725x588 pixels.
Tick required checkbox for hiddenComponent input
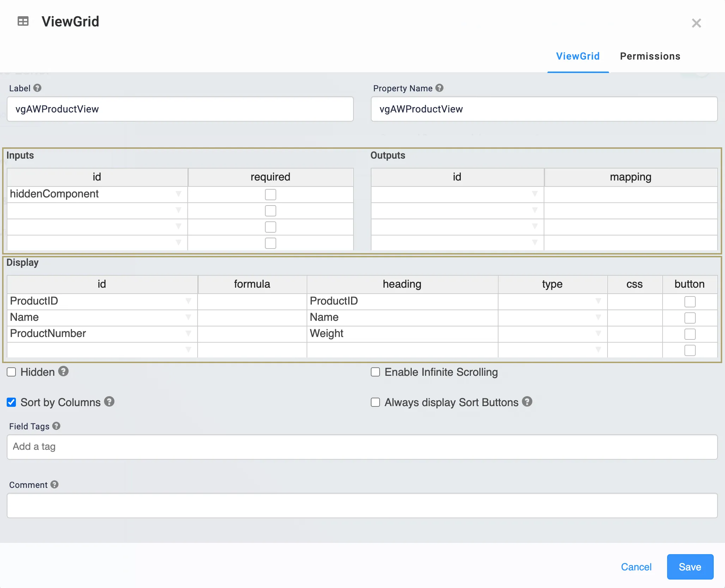[x=271, y=195]
